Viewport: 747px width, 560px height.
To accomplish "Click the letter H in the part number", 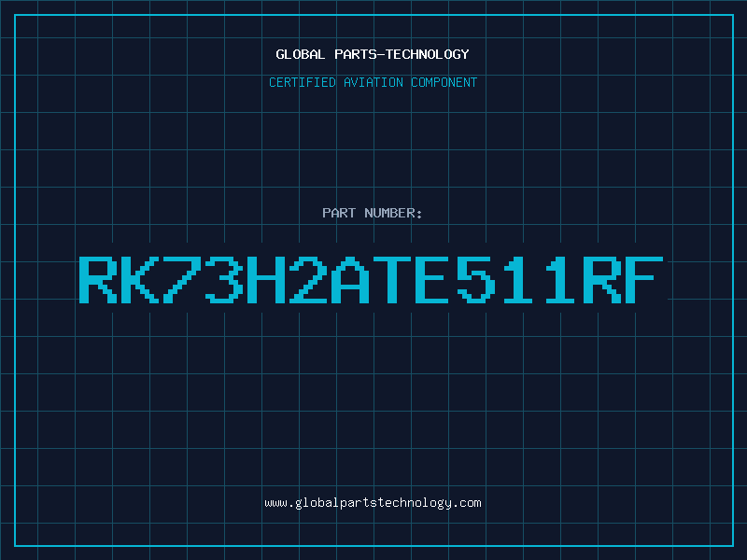I will tap(266, 280).
